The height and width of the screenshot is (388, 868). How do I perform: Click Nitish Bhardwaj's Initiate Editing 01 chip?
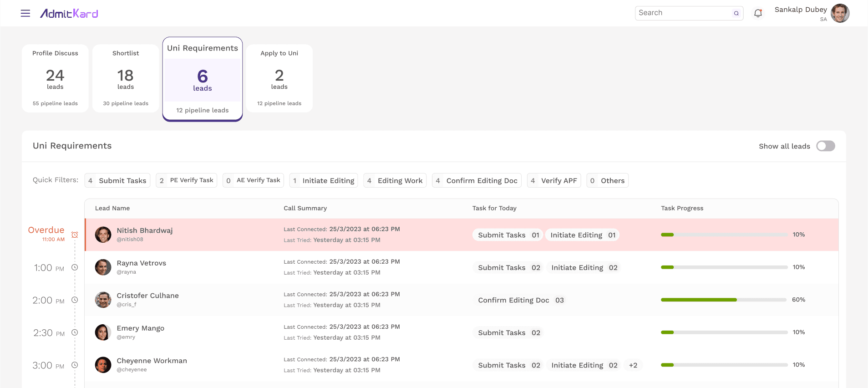[583, 235]
